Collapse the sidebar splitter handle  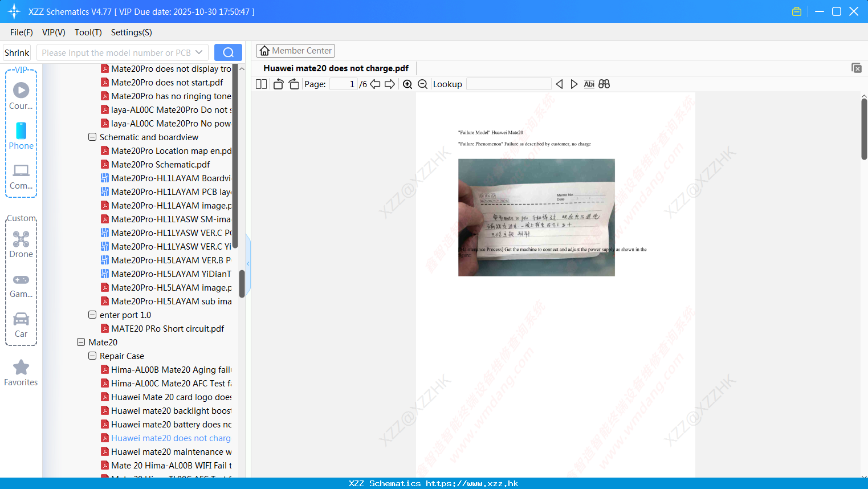248,263
